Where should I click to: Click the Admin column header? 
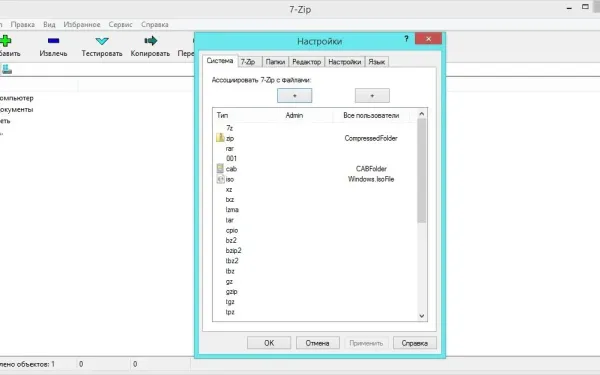pos(294,115)
